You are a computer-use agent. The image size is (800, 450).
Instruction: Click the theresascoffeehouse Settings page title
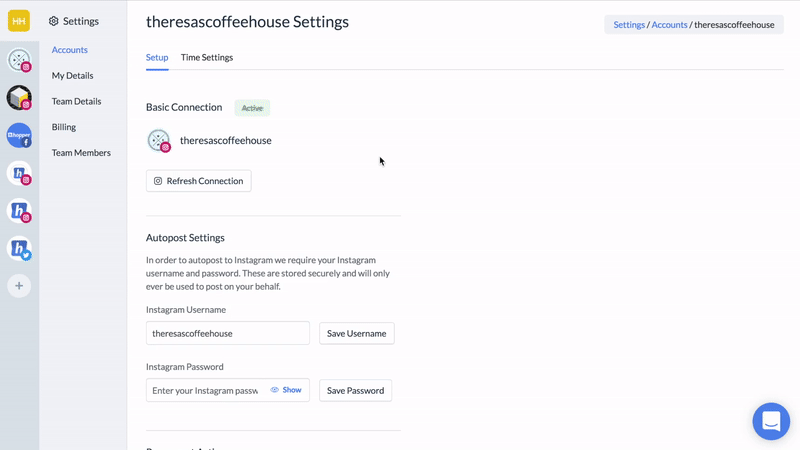click(x=247, y=22)
